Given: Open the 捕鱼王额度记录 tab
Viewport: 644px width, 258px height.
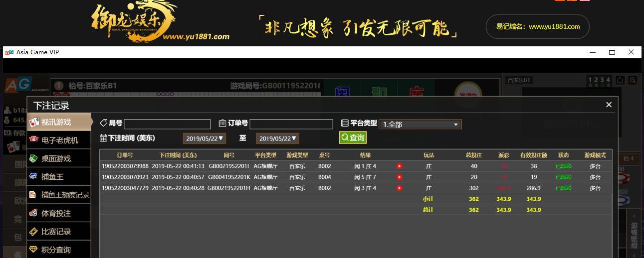Looking at the screenshot, I should point(59,195).
